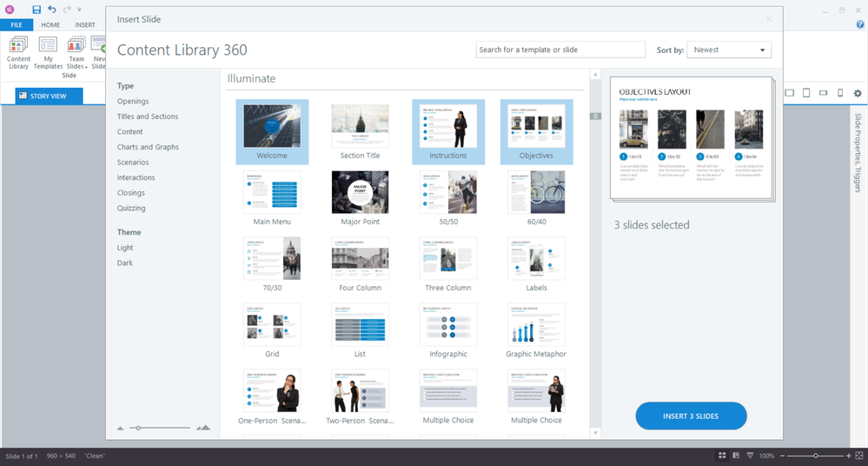The height and width of the screenshot is (466, 868).
Task: Click the tablet portrait preview icon
Action: (806, 93)
